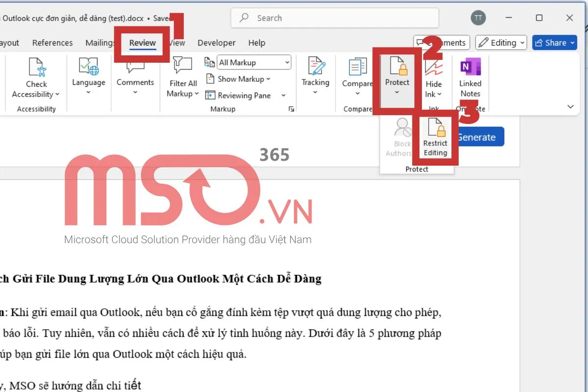Collapse the ribbon with chevron

570,106
